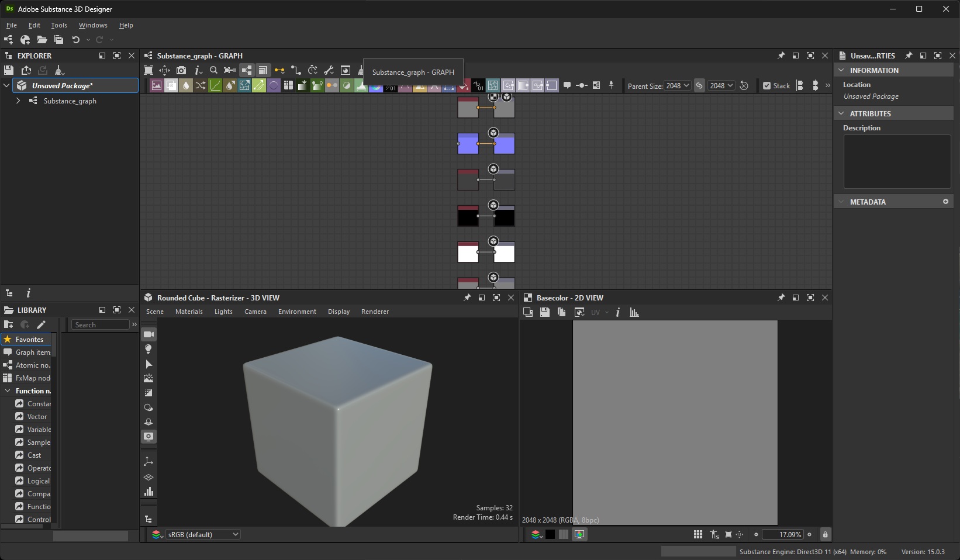The height and width of the screenshot is (560, 960).
Task: Click the light bulb icon in 3D view sidebar
Action: pyautogui.click(x=149, y=349)
